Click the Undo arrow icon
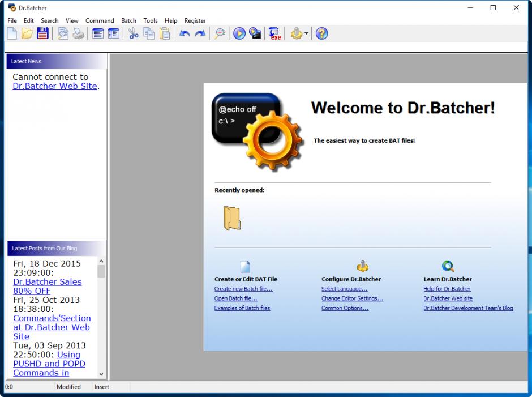 [185, 33]
